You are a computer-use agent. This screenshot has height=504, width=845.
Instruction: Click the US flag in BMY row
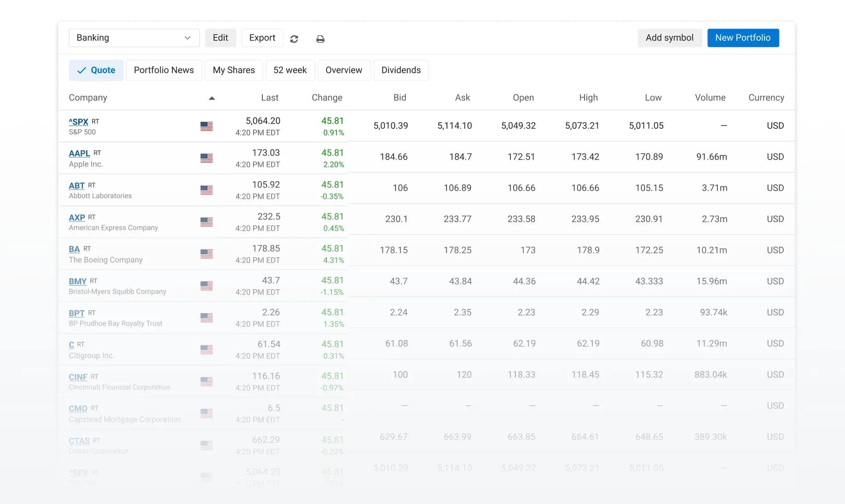pyautogui.click(x=207, y=286)
